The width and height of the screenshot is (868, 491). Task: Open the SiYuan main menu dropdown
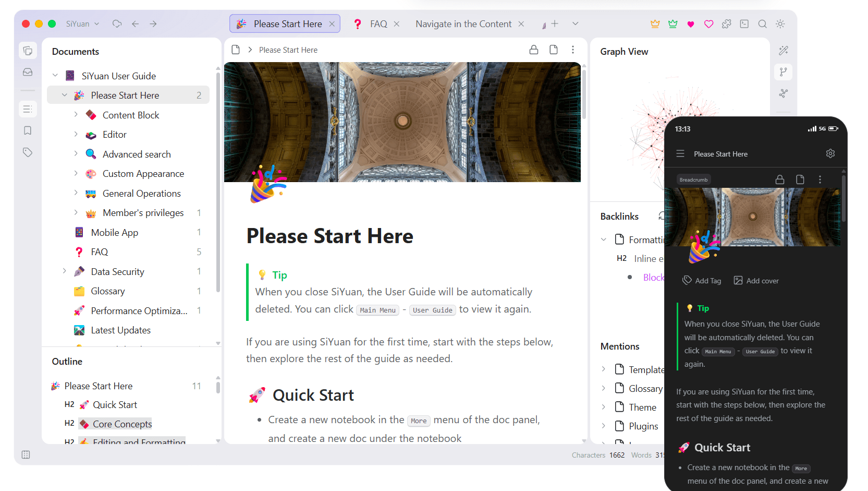tap(82, 24)
